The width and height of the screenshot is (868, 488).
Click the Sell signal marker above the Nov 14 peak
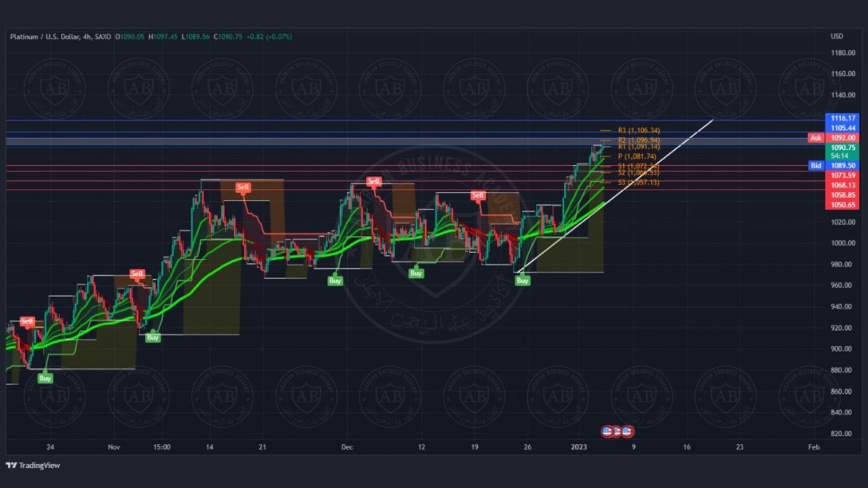(243, 187)
